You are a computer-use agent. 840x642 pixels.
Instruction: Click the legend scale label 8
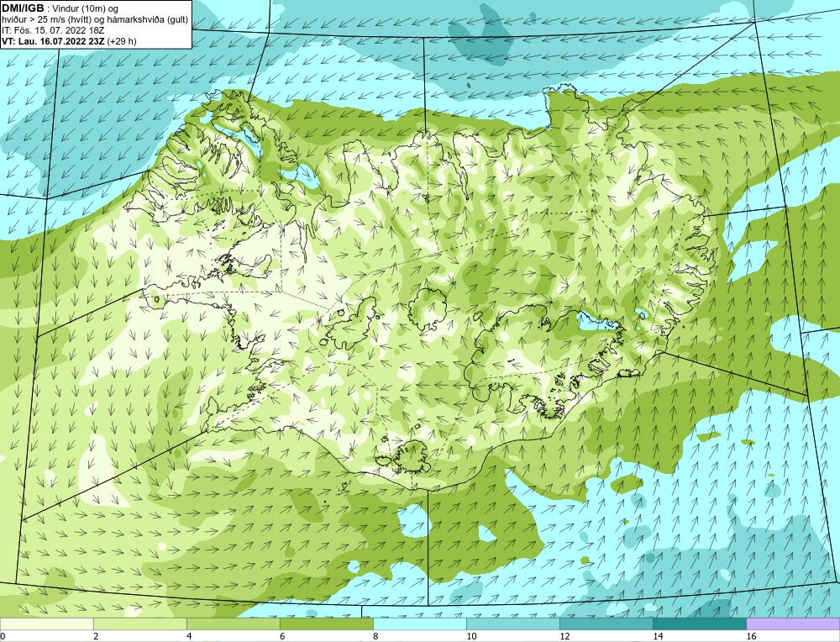tap(375, 636)
